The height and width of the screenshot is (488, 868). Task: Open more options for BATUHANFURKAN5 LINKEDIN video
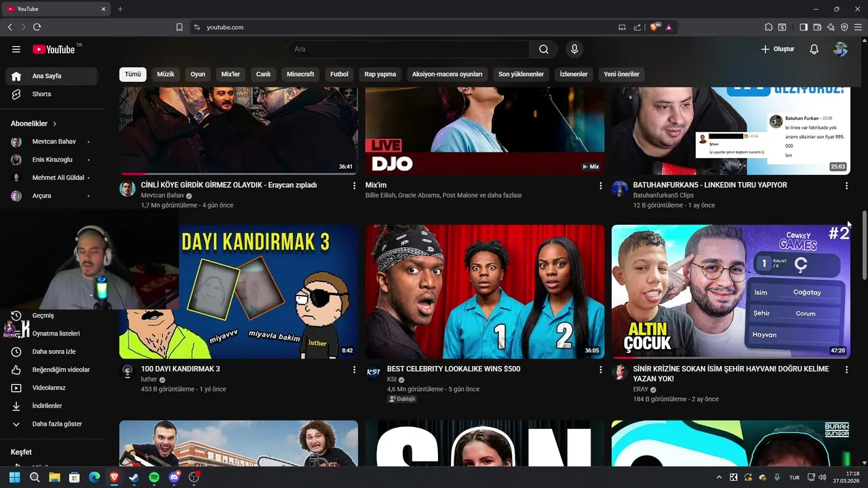tap(846, 186)
